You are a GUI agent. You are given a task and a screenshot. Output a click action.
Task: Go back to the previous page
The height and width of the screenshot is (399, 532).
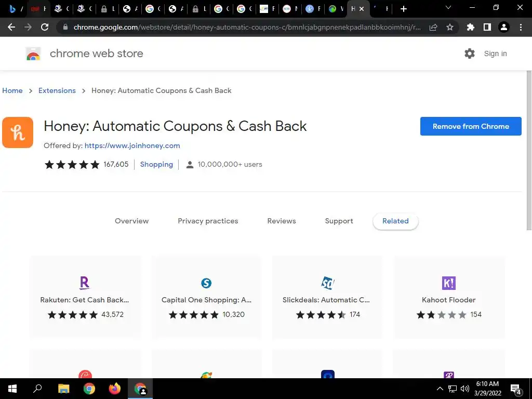[x=11, y=27]
